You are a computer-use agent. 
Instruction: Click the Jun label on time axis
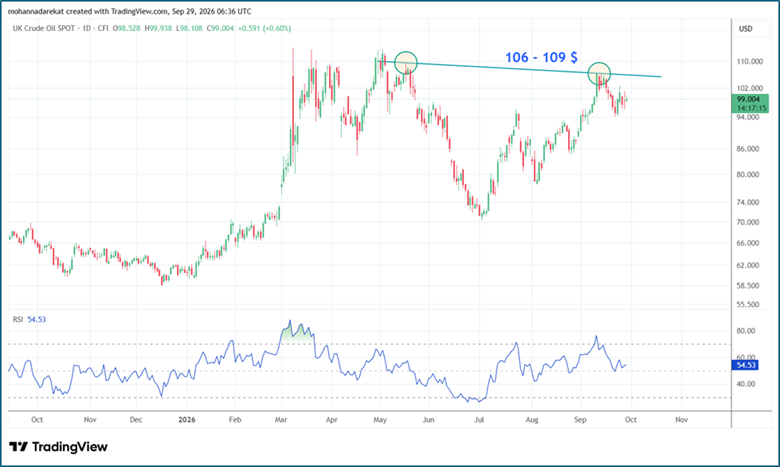tap(428, 420)
